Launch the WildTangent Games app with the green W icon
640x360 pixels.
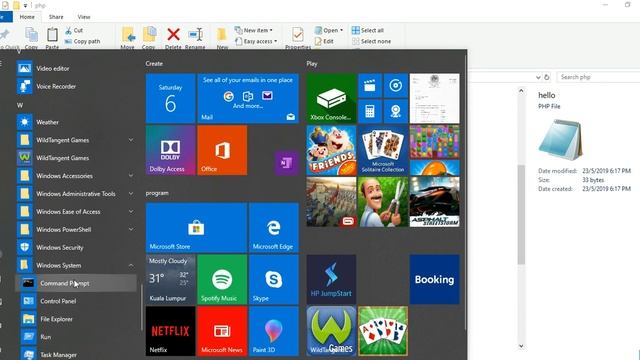point(76,158)
